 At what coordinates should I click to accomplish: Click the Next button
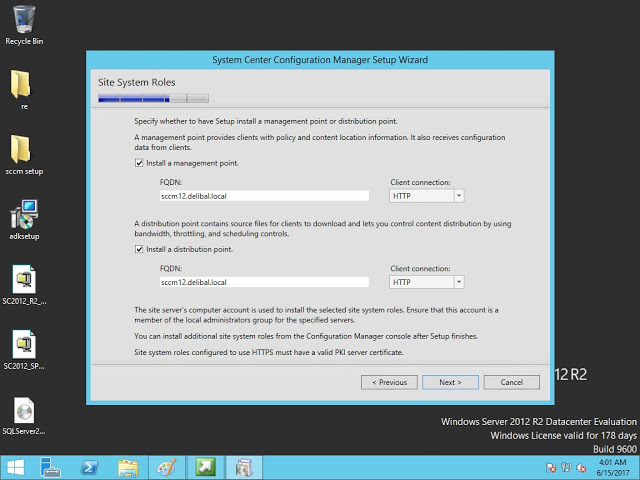coord(450,382)
